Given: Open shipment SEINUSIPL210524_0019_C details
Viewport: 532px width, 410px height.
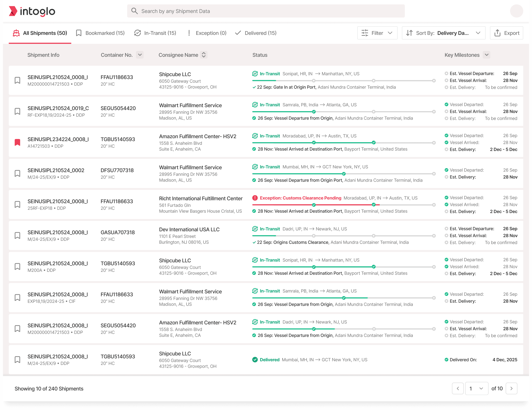Looking at the screenshot, I should (58, 108).
